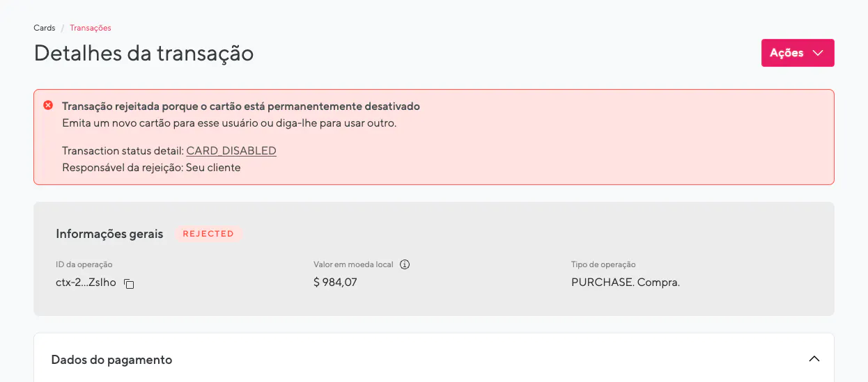The height and width of the screenshot is (382, 868).
Task: Open the Ações dropdown menu
Action: point(797,53)
